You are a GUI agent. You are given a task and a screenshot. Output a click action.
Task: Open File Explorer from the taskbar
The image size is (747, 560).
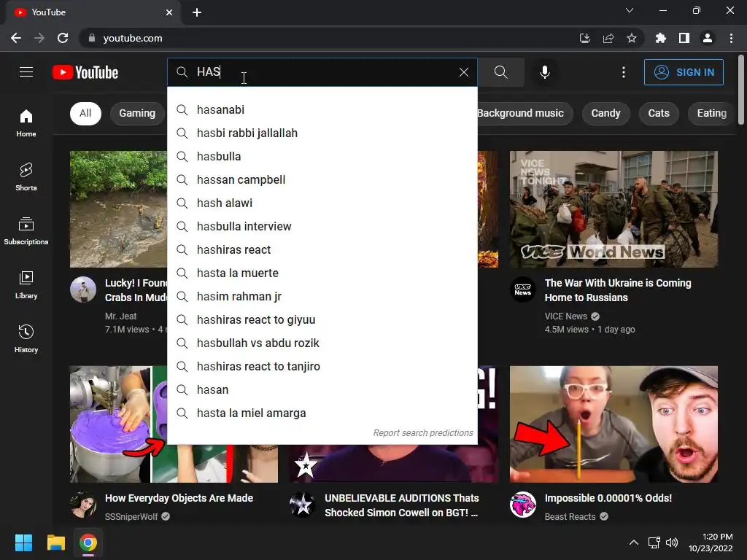(x=55, y=542)
